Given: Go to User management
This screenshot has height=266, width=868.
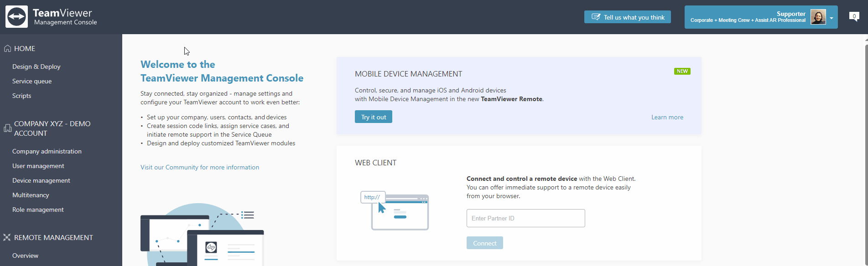Looking at the screenshot, I should click(38, 166).
